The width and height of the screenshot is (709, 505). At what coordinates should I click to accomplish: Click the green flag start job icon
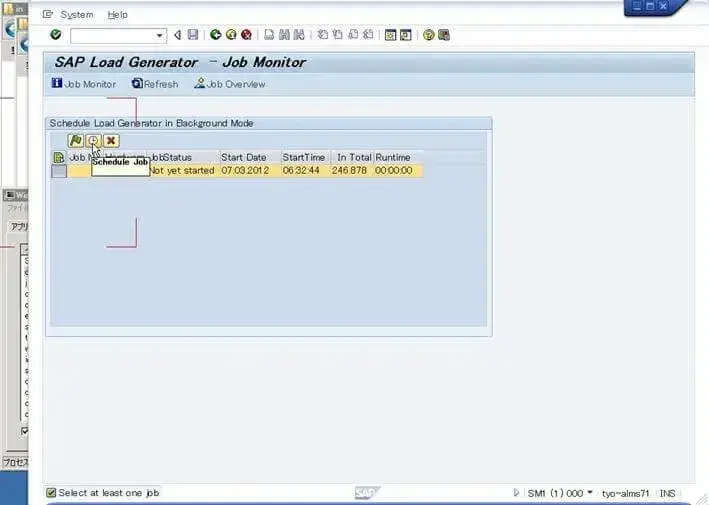pos(76,141)
